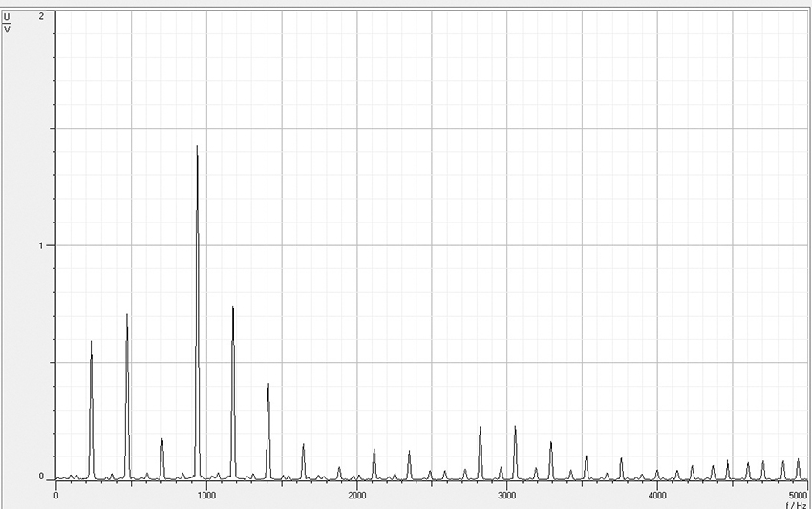Click the 5000 tick label on frequency axis
812x509 pixels.
(x=799, y=495)
